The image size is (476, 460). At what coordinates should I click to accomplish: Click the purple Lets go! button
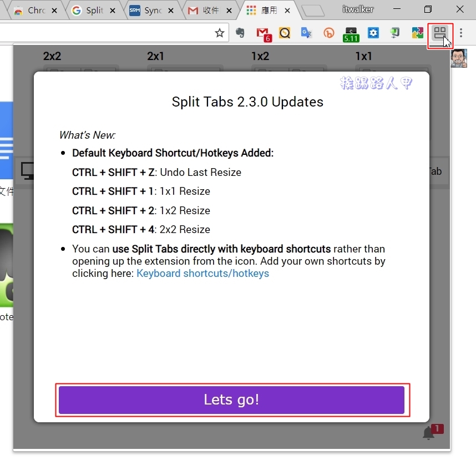click(x=231, y=400)
